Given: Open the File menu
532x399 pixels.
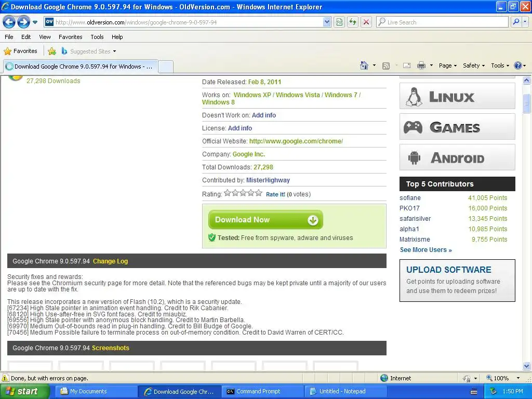Looking at the screenshot, I should click(x=9, y=37).
